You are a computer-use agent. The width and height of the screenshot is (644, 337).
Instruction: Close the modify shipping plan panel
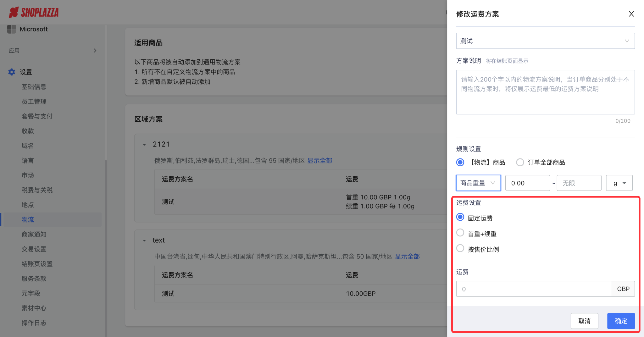pyautogui.click(x=631, y=14)
